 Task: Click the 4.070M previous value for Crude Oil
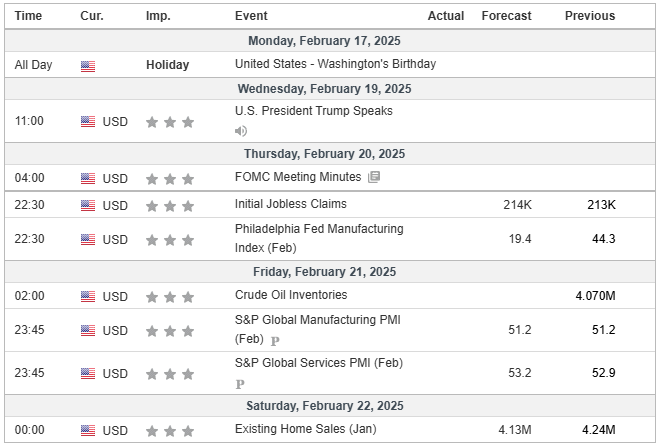595,296
